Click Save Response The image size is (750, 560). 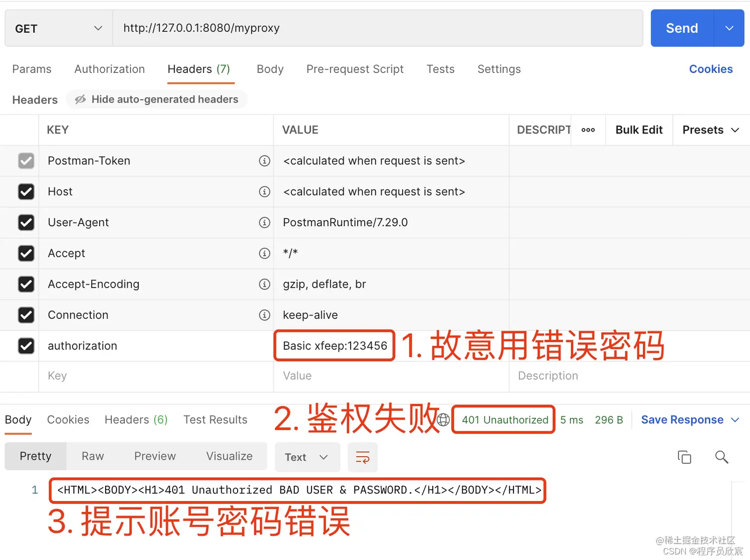[682, 420]
